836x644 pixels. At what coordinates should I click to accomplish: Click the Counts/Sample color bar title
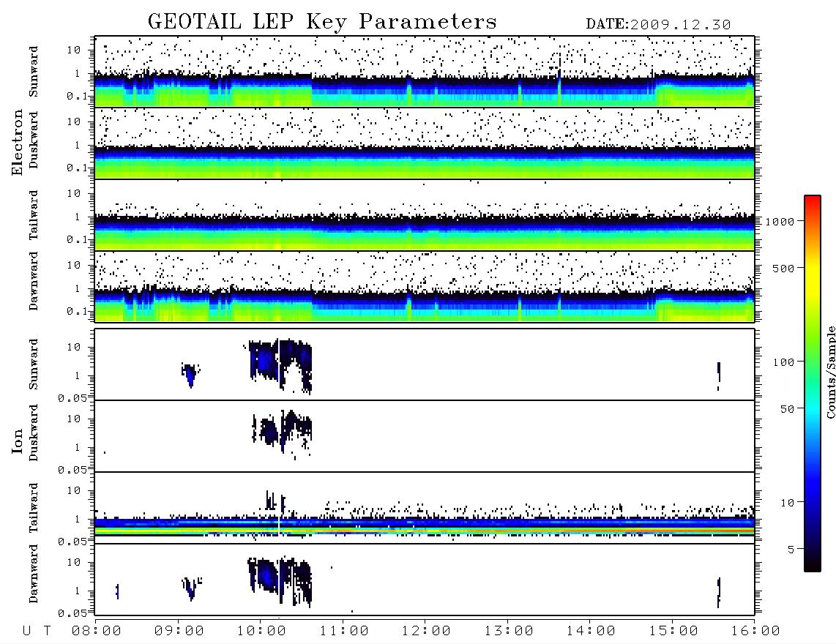click(830, 372)
